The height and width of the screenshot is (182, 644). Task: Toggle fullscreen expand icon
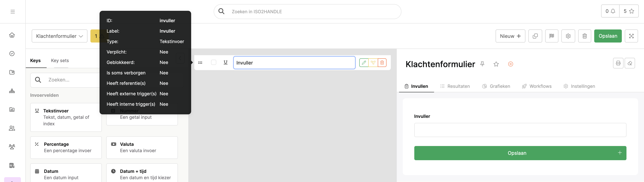pos(631,36)
